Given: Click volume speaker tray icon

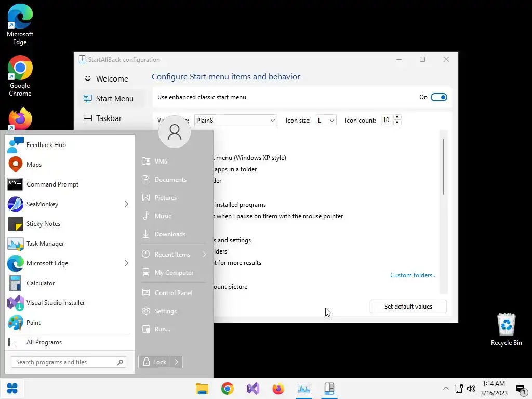Looking at the screenshot, I should tap(471, 389).
